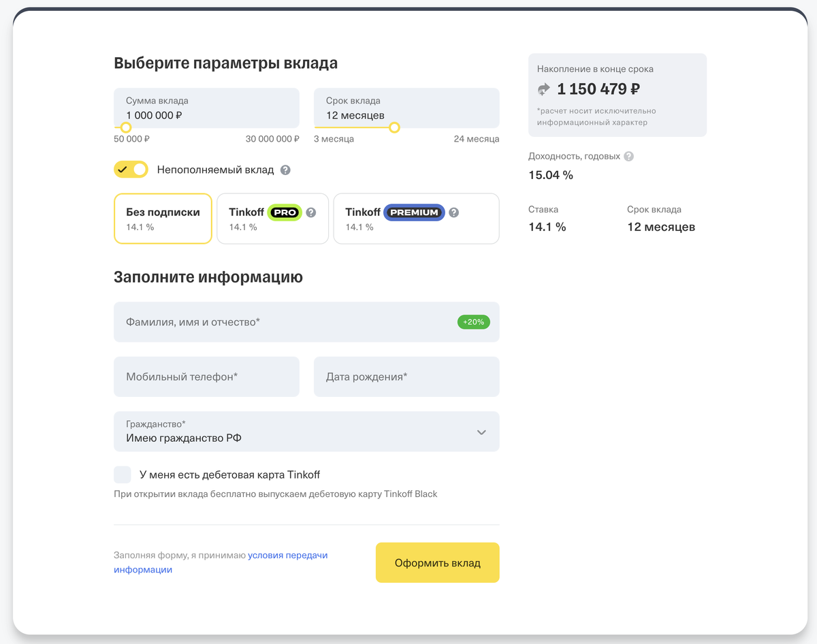The height and width of the screenshot is (644, 817).
Task: Click the help icon next to Доходность, годовых
Action: pos(629,156)
